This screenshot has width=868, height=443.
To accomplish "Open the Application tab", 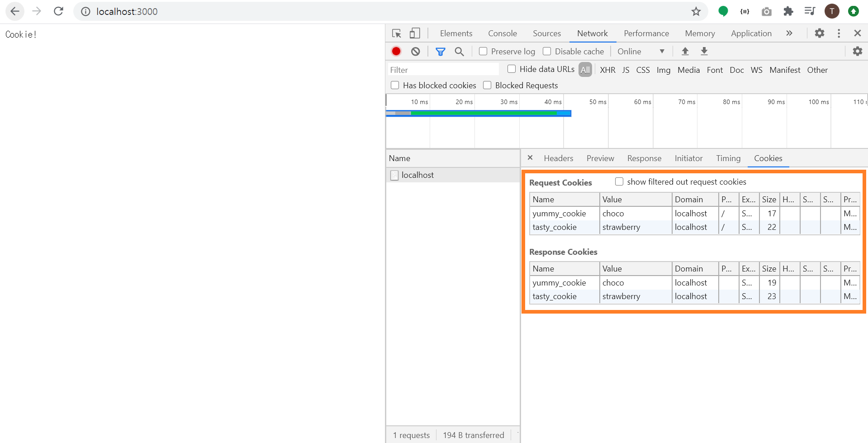I will tap(751, 33).
